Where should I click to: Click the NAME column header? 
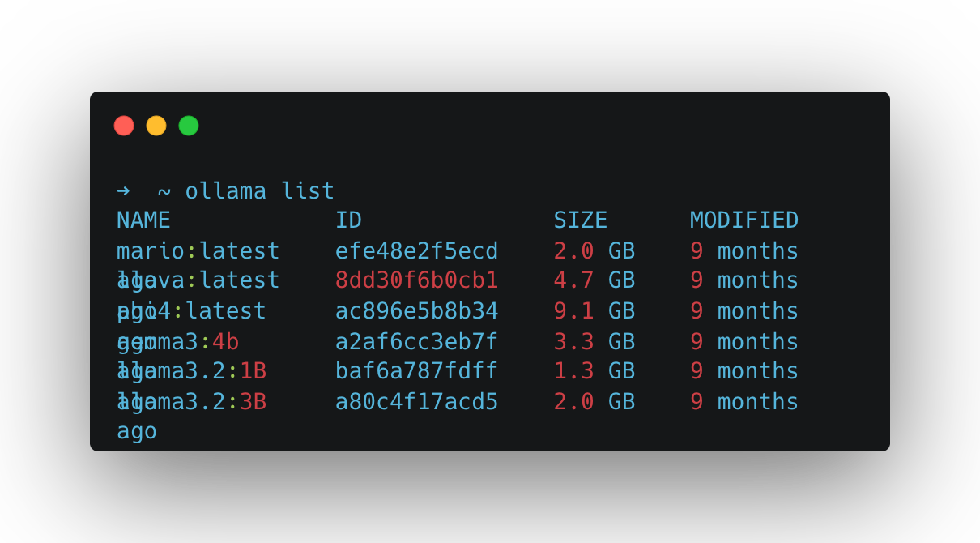click(143, 220)
